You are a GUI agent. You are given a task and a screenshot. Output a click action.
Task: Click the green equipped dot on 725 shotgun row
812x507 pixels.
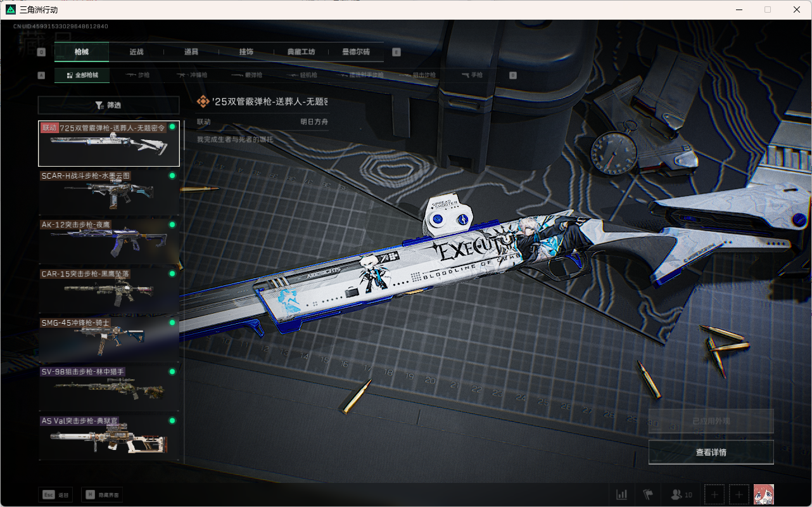coord(172,127)
